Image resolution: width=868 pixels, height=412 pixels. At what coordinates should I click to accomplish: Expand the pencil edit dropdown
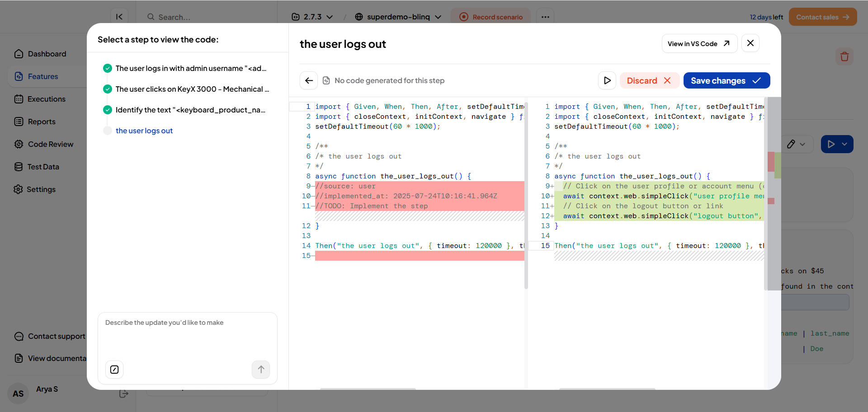(x=796, y=144)
